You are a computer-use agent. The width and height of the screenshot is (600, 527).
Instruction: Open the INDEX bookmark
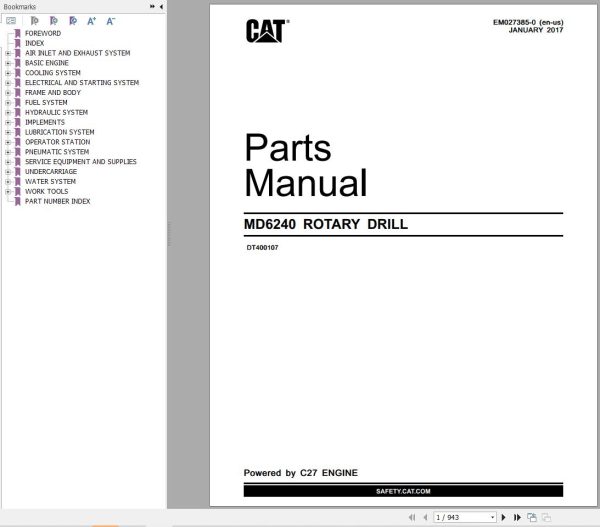pyautogui.click(x=34, y=43)
